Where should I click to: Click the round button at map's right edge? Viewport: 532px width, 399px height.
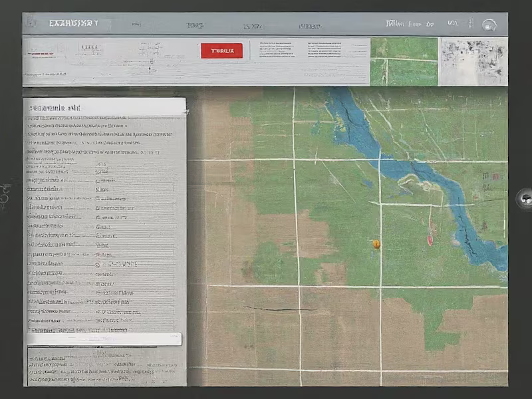(x=525, y=199)
